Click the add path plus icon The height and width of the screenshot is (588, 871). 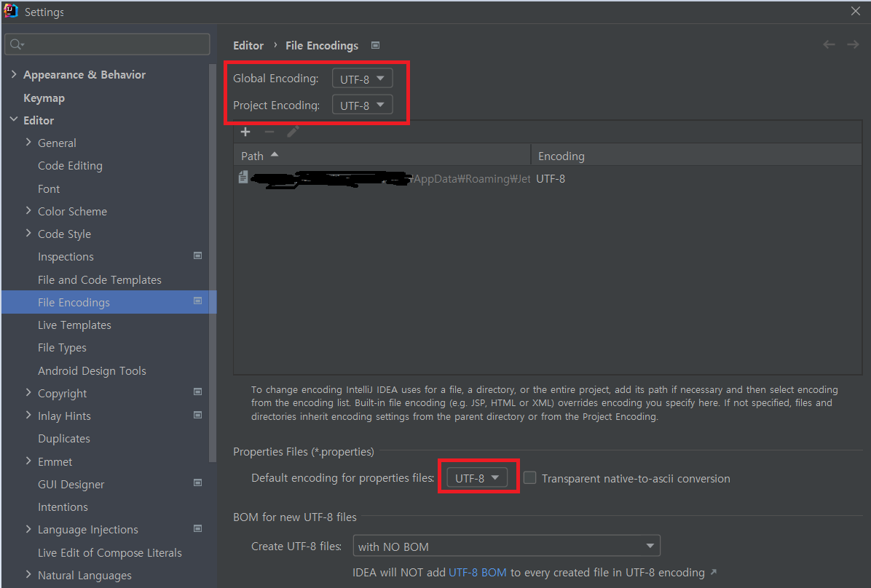click(x=245, y=132)
